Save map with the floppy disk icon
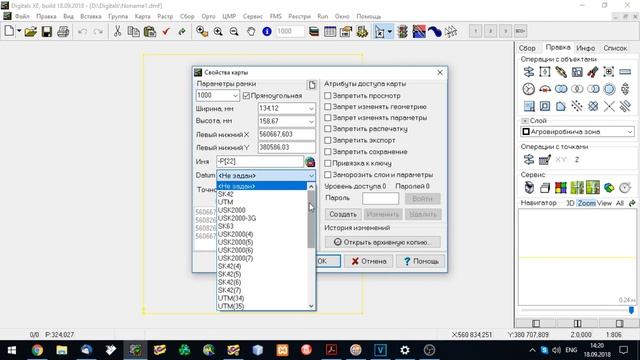640x360 pixels. 47,31
